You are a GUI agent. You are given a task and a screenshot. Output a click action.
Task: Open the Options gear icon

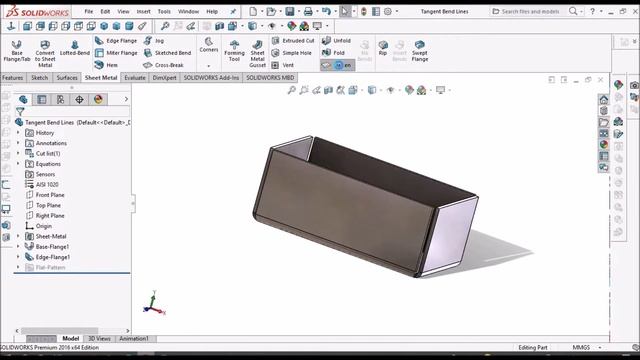tap(388, 11)
